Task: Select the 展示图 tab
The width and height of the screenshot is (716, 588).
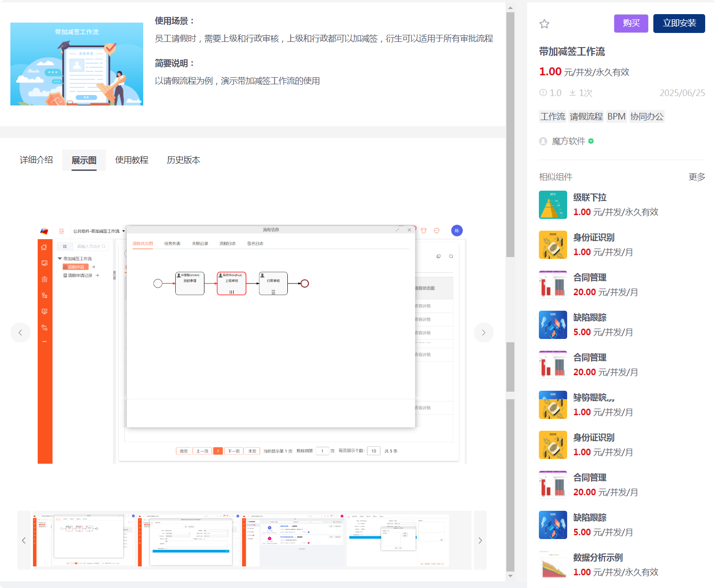Action: pos(84,160)
